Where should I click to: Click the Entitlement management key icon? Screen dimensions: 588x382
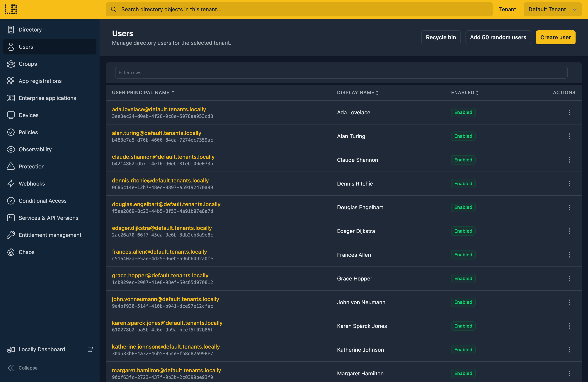pyautogui.click(x=11, y=235)
